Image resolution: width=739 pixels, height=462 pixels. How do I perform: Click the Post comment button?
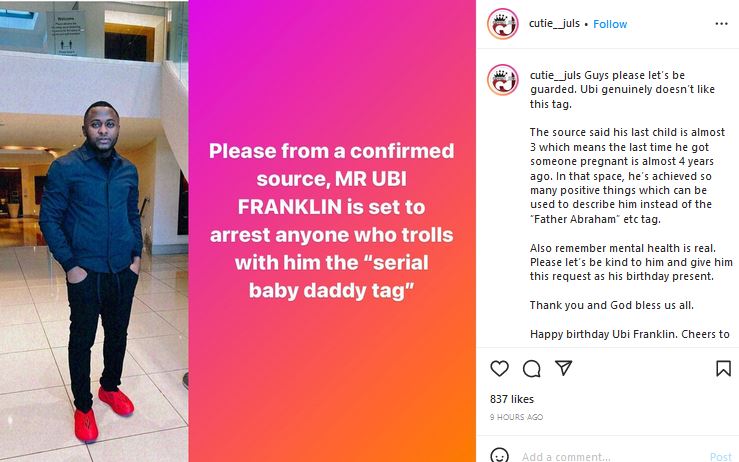point(721,456)
